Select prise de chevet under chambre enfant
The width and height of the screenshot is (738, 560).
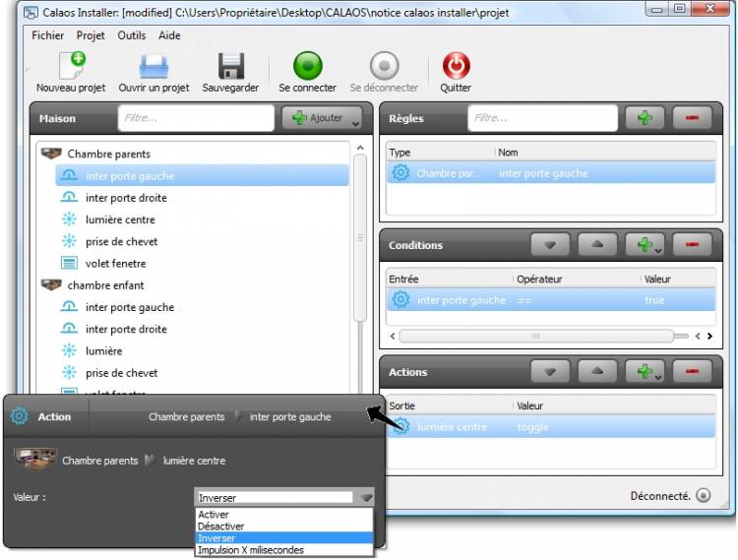coord(121,373)
